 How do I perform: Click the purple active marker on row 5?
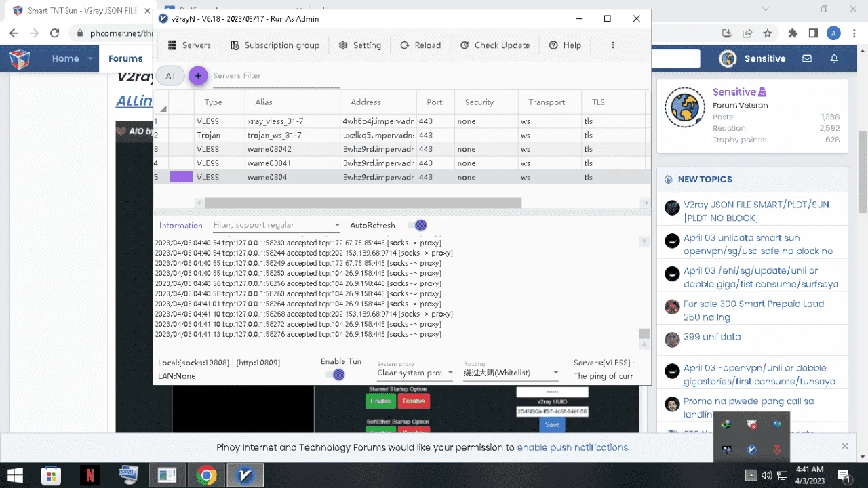pyautogui.click(x=181, y=177)
